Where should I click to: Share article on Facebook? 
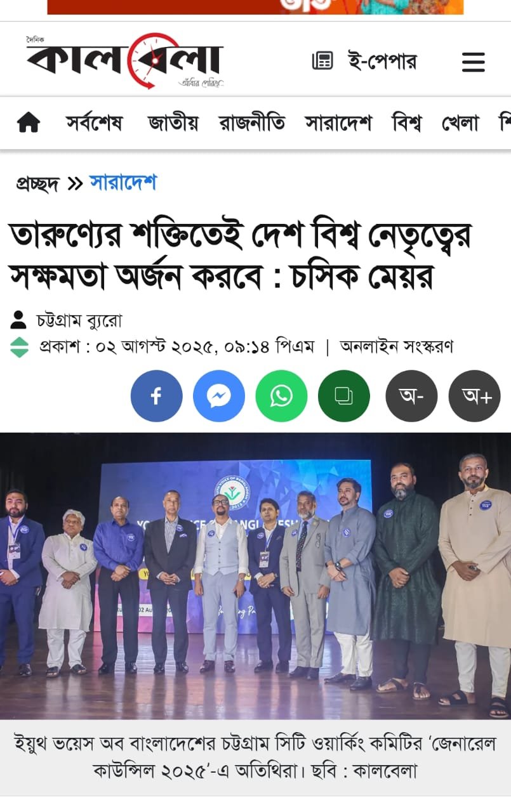(156, 396)
